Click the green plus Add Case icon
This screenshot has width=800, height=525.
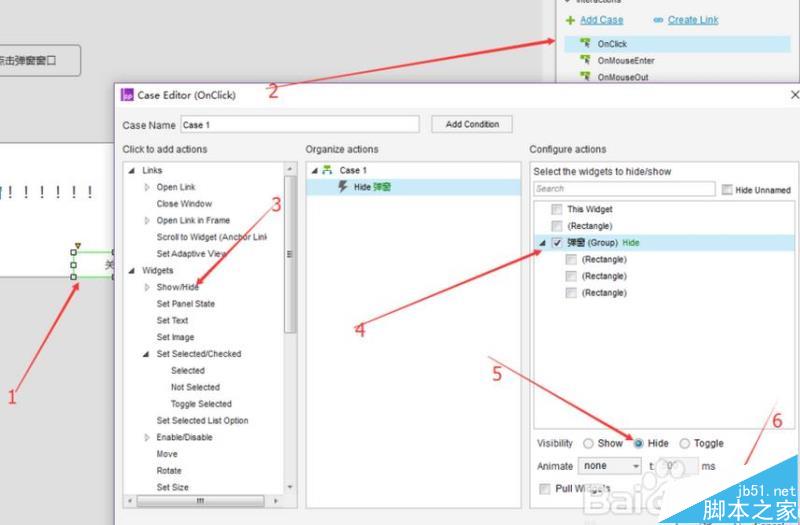[x=569, y=20]
